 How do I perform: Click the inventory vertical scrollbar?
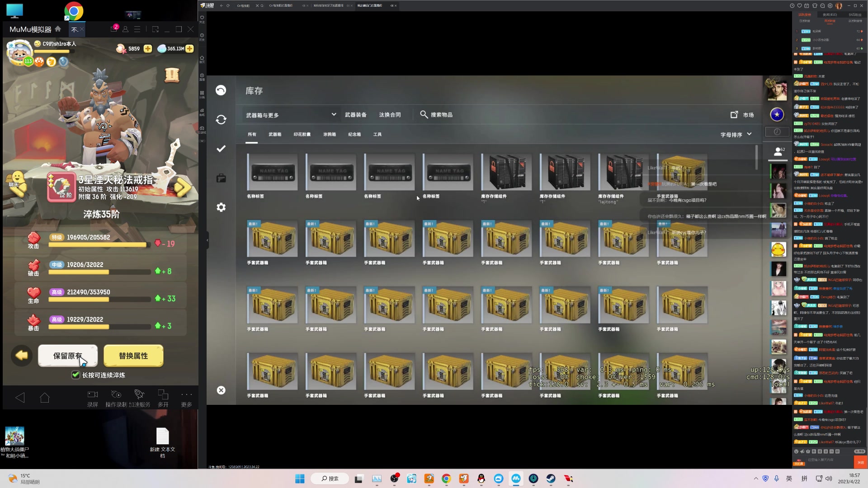coord(756,158)
